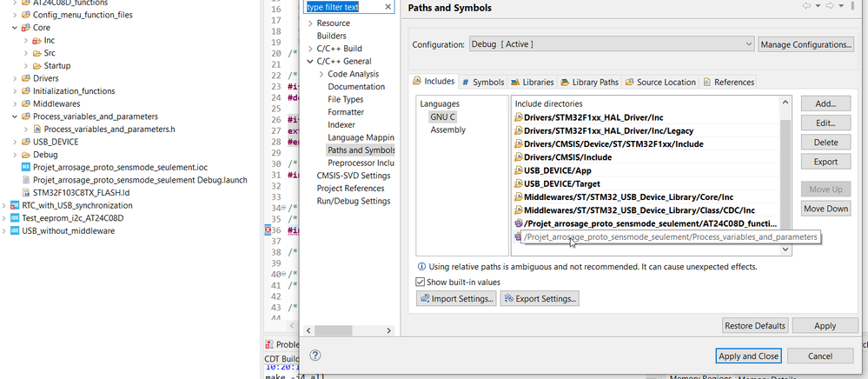Click the RTC_with_USB_synchronization project icon

tap(15, 205)
